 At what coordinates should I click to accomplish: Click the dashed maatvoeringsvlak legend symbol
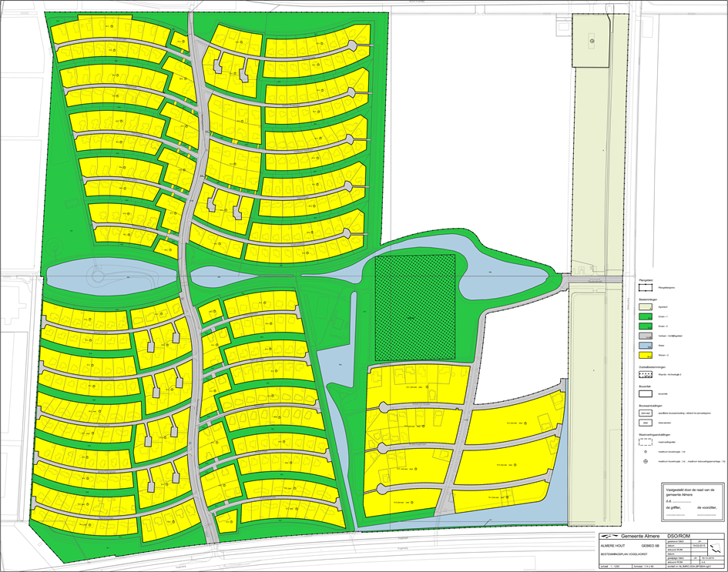pyautogui.click(x=646, y=442)
